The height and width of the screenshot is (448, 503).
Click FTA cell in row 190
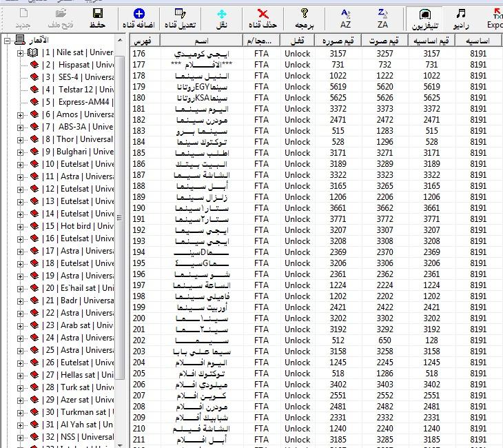pos(261,208)
